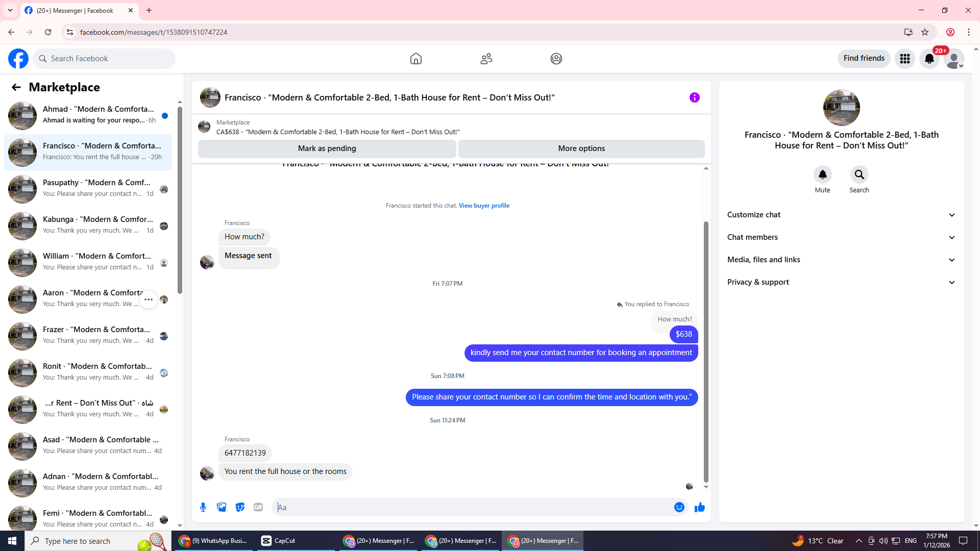Viewport: 980px width, 551px height.
Task: Open the sticker picker icon
Action: click(x=240, y=507)
